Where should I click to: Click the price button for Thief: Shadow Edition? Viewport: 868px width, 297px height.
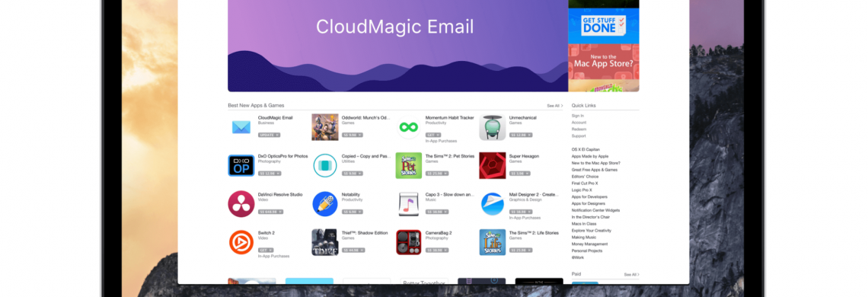[354, 250]
